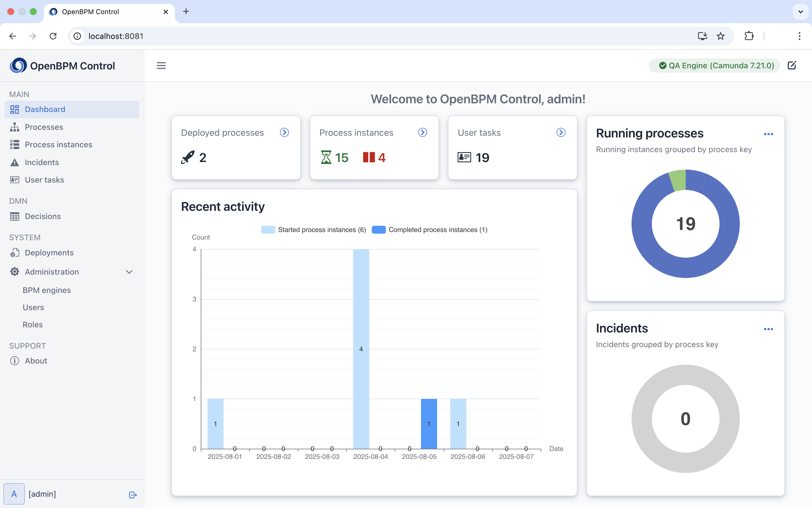The image size is (812, 508).
Task: Open Decisions in sidebar
Action: [72, 216]
